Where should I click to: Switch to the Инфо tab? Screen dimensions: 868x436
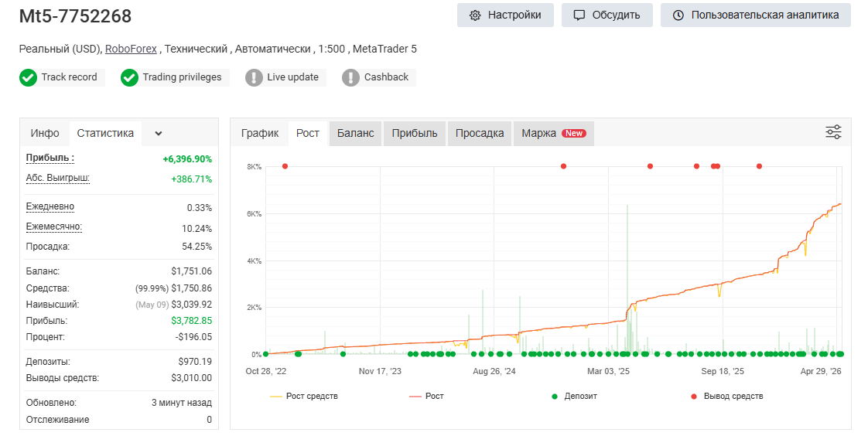45,133
